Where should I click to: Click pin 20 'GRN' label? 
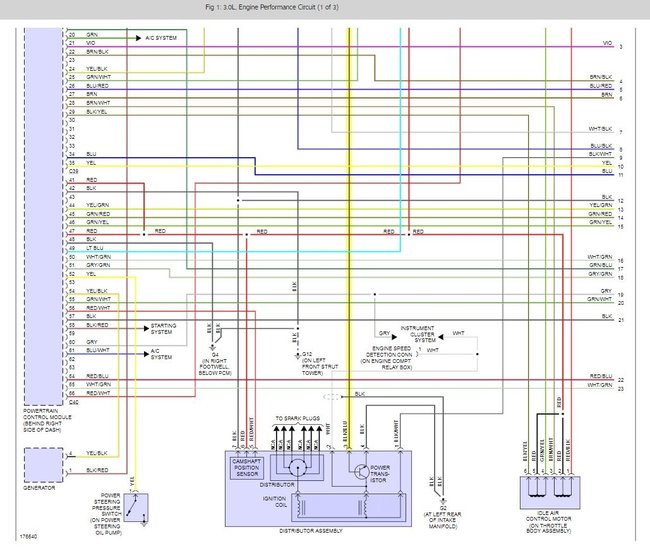pos(92,34)
